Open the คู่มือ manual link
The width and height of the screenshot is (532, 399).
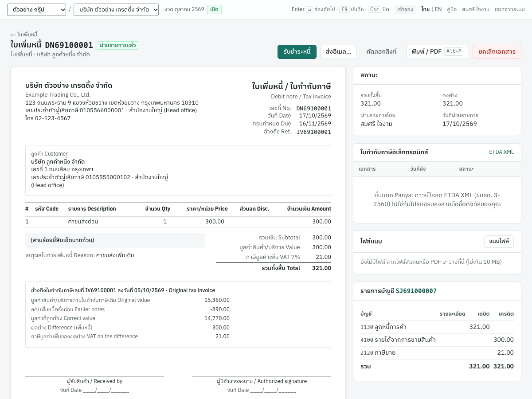[x=452, y=9]
